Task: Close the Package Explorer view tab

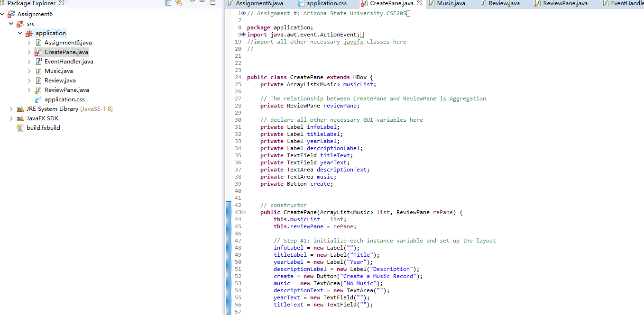Action: tap(62, 3)
